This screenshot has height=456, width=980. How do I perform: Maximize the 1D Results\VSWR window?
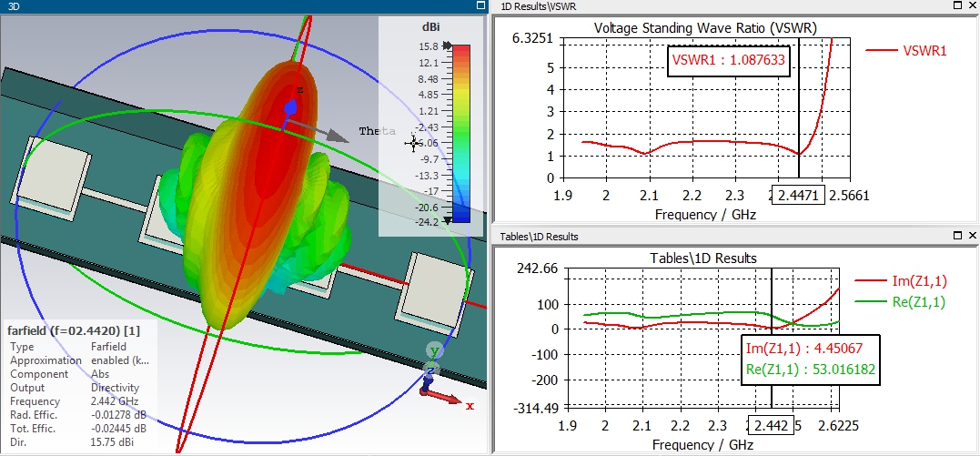pos(958,5)
